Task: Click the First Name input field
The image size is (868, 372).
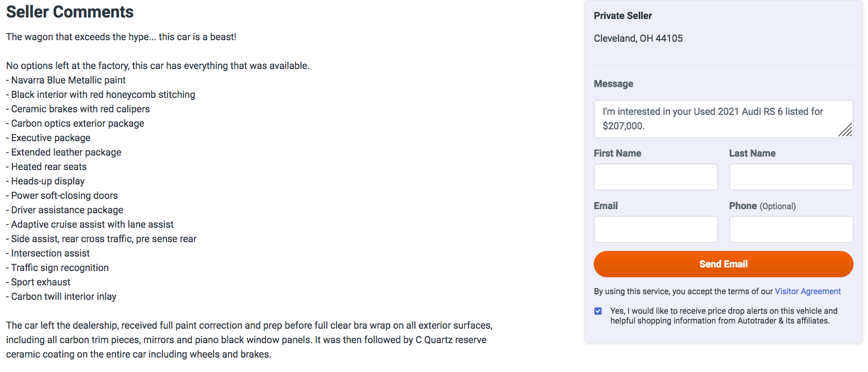Action: point(655,177)
